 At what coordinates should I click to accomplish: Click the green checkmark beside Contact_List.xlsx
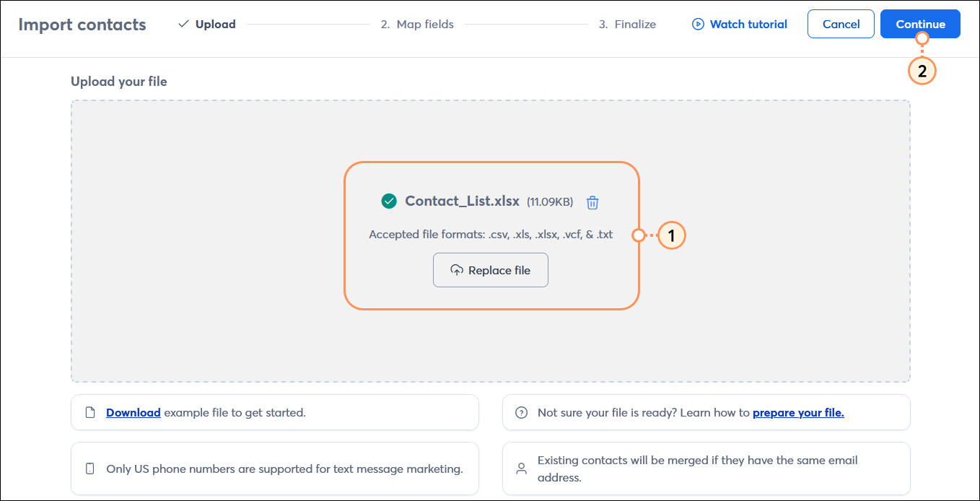[389, 201]
